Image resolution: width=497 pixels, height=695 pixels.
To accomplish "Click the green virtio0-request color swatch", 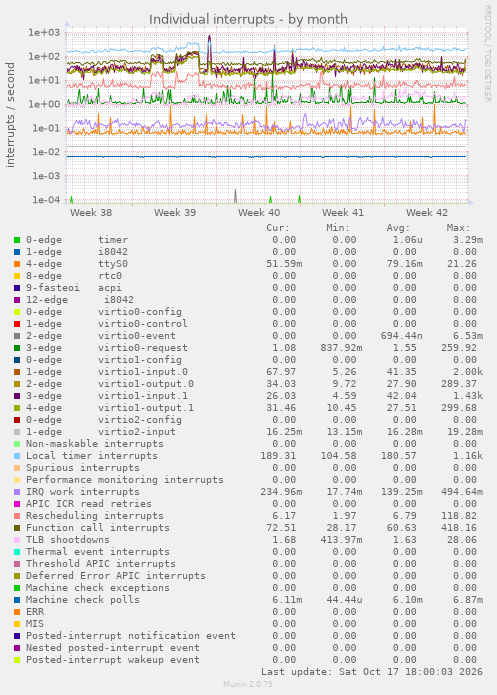I will pyautogui.click(x=17, y=348).
